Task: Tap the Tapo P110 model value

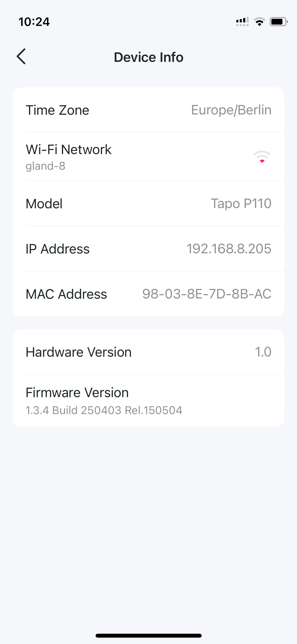Action: (241, 204)
